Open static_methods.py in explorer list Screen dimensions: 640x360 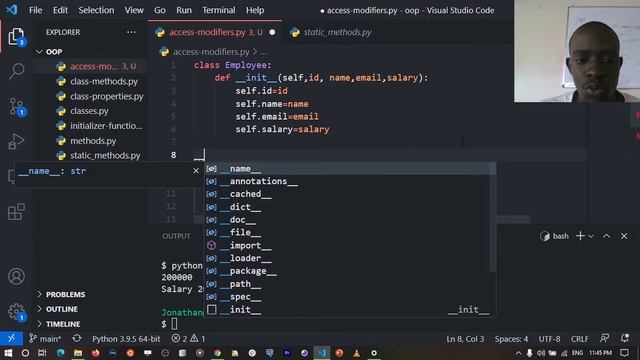click(x=90, y=156)
